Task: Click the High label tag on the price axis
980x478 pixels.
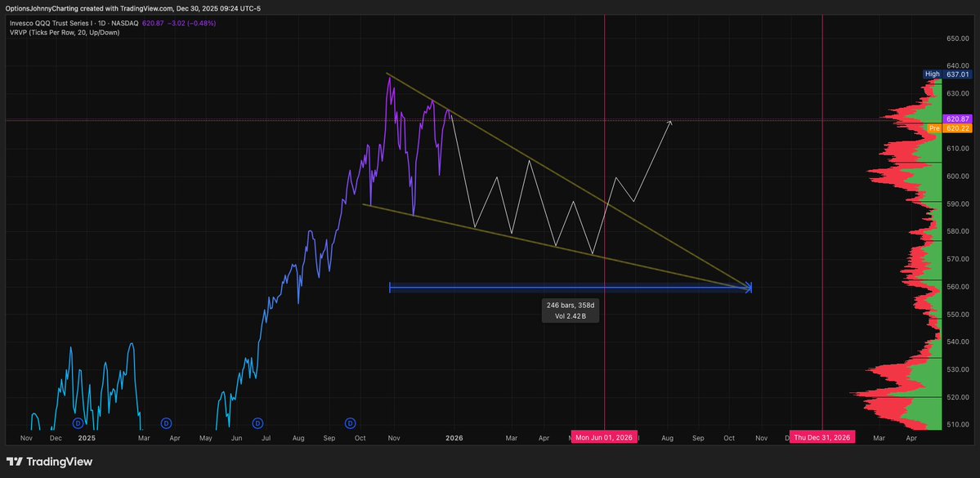Action: point(932,74)
